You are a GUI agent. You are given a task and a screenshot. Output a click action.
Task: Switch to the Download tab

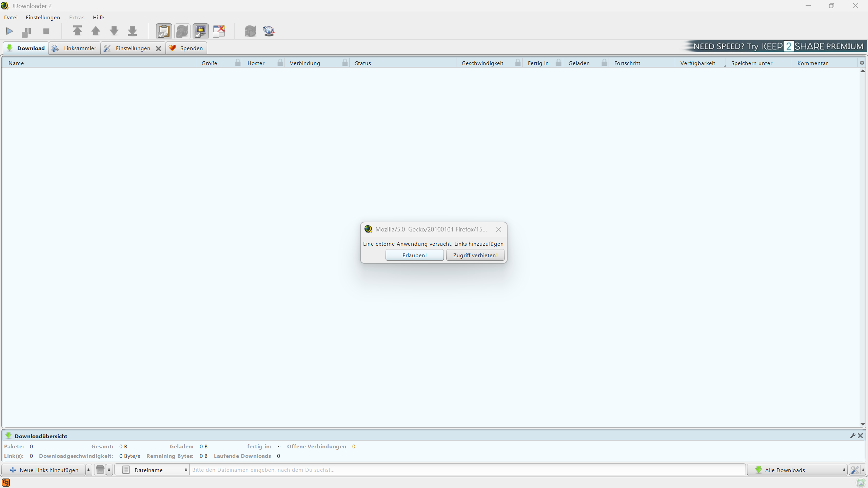(x=25, y=48)
